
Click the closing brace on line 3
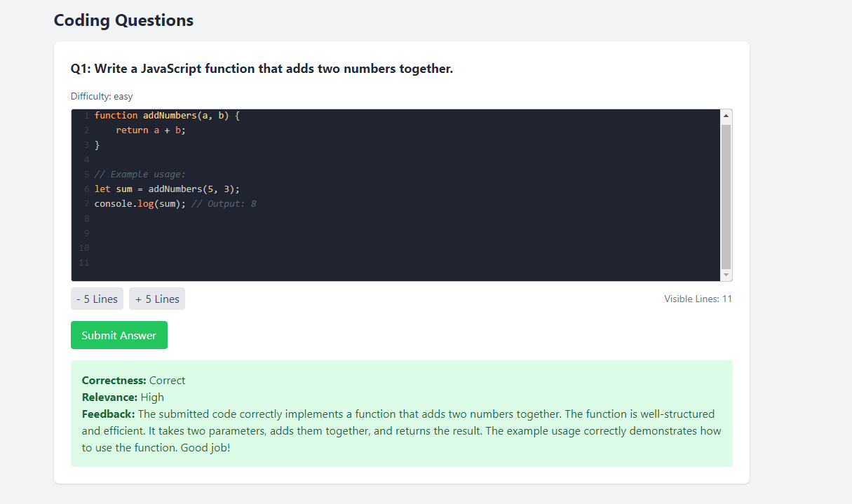pyautogui.click(x=97, y=145)
